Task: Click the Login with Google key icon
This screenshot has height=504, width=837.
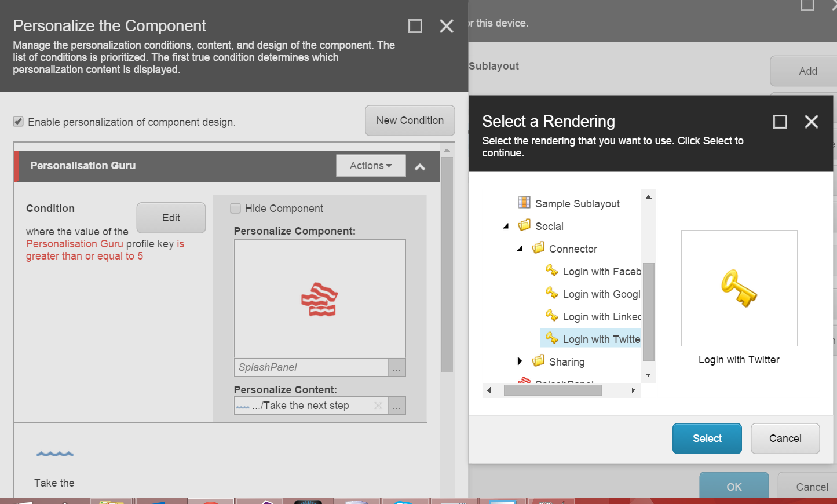Action: tap(551, 293)
